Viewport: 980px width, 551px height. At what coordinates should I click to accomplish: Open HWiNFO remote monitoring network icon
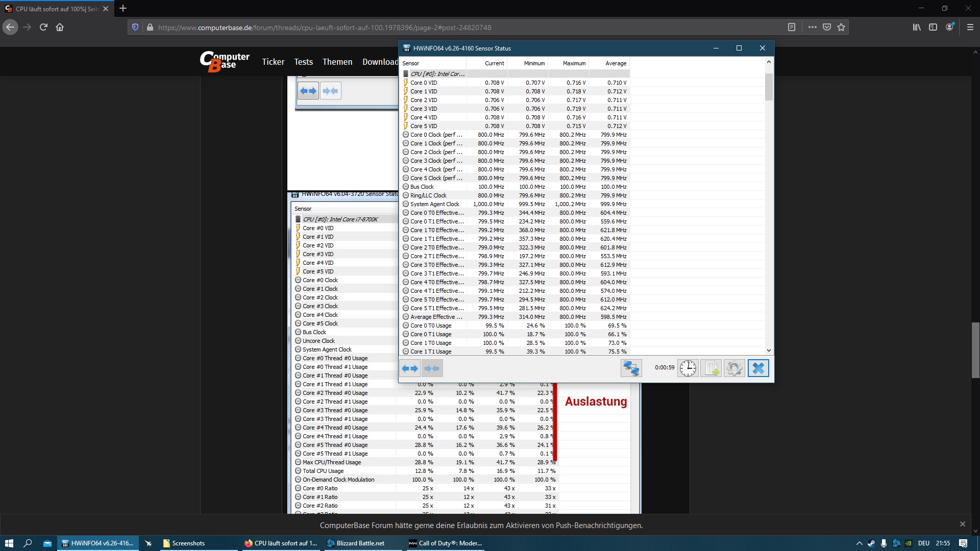[631, 368]
